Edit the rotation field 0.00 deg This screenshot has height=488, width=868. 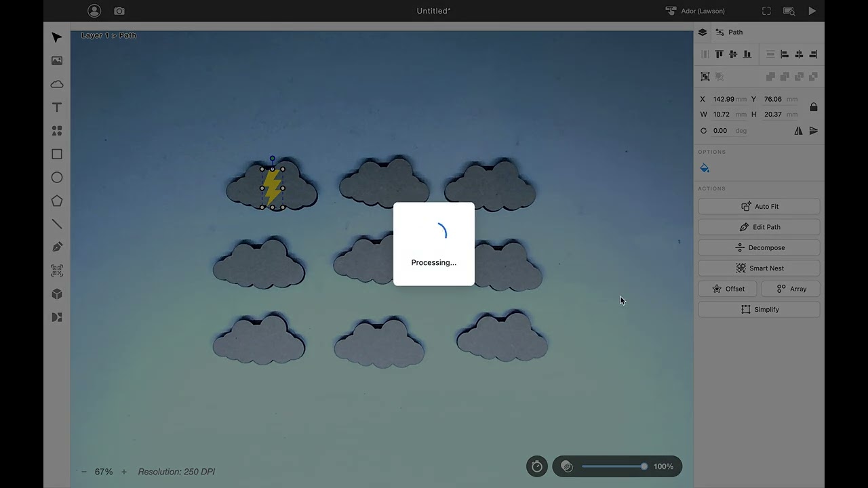pos(729,131)
